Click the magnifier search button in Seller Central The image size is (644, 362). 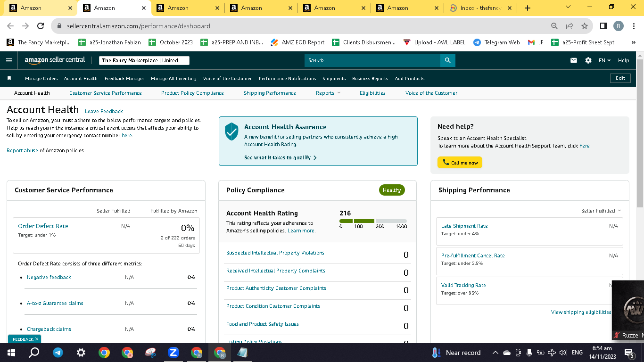[447, 60]
